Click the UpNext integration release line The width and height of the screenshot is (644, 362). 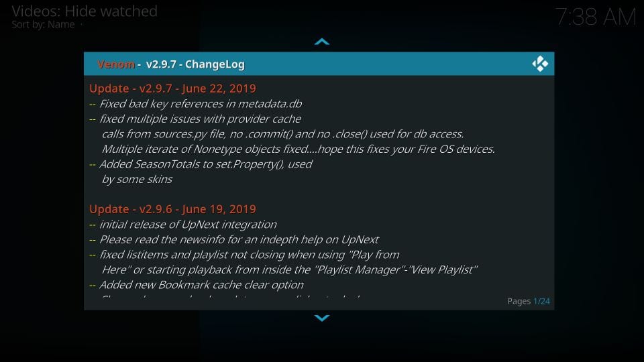point(183,225)
